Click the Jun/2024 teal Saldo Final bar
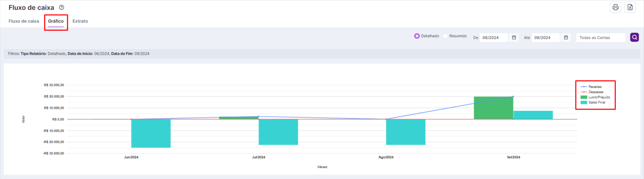The image size is (644, 179). [151, 134]
